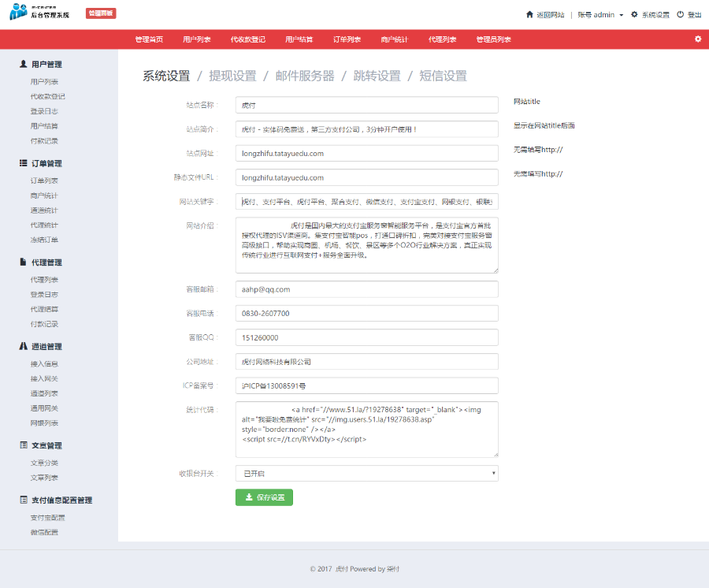This screenshot has width=709, height=588.
Task: Click the 订单管理 list icon
Action: pos(23,163)
